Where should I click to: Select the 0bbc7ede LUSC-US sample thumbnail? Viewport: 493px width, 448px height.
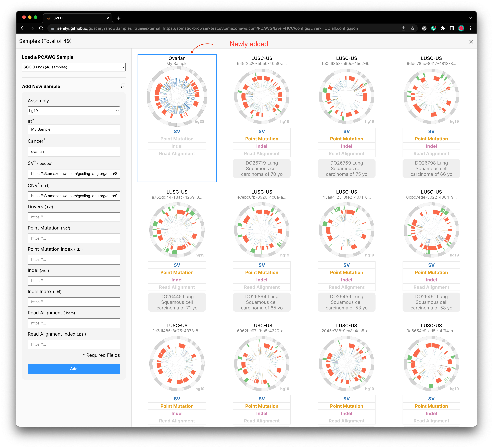pos(431,230)
